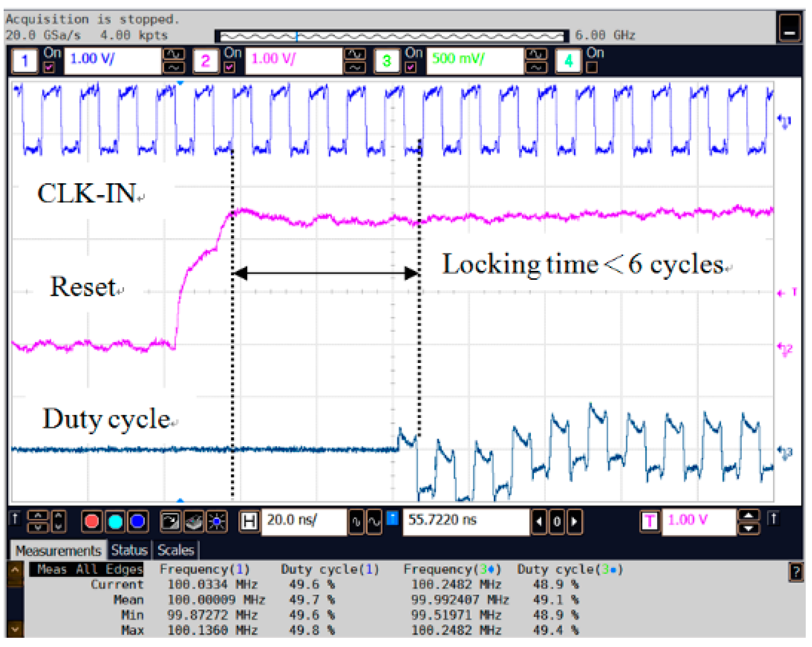Enable channel 4 On checkbox
The image size is (812, 647).
tap(592, 67)
